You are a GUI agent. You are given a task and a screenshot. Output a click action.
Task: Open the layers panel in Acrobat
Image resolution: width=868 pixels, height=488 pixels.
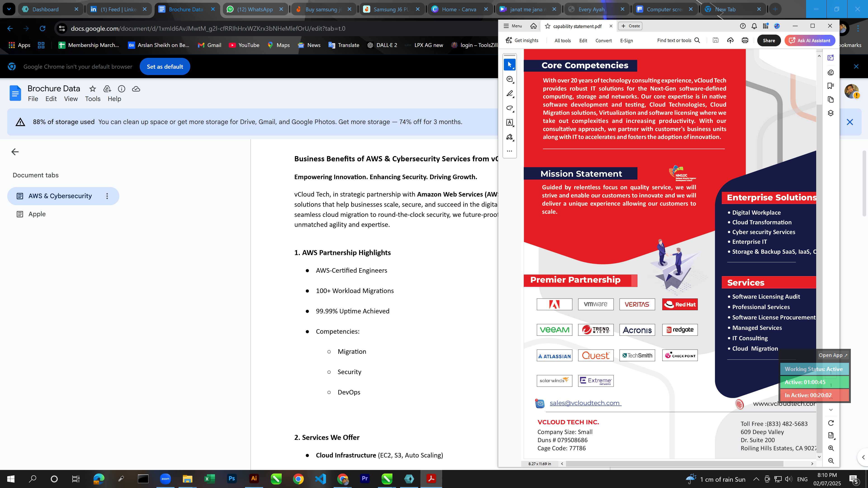click(x=831, y=113)
